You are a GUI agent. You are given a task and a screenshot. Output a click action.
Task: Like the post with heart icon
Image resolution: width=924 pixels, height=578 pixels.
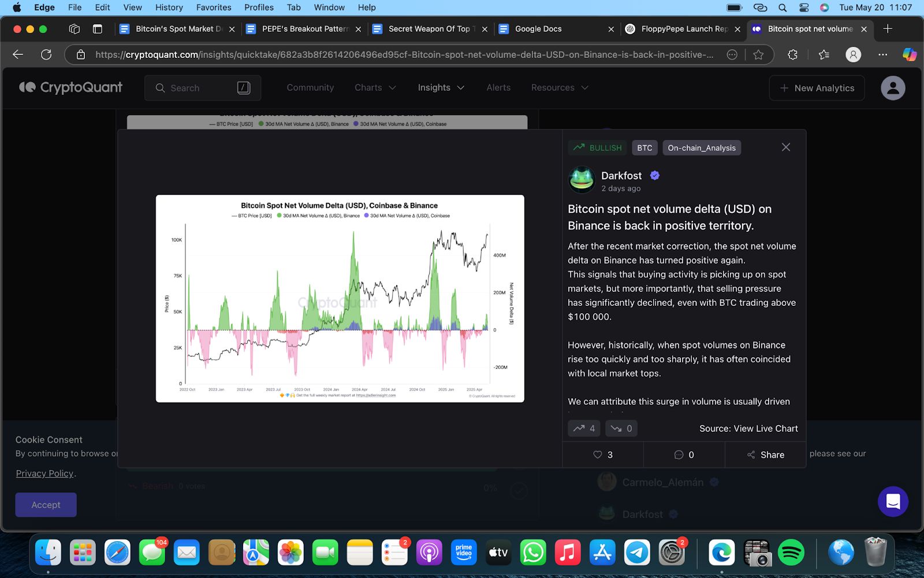tap(603, 455)
